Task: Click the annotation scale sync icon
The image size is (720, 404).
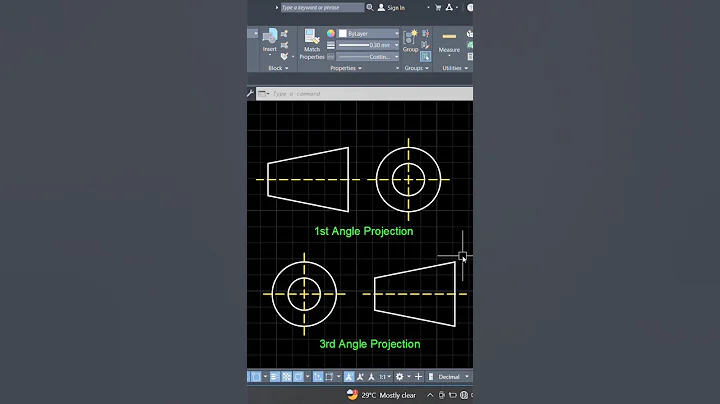Action: click(x=371, y=377)
